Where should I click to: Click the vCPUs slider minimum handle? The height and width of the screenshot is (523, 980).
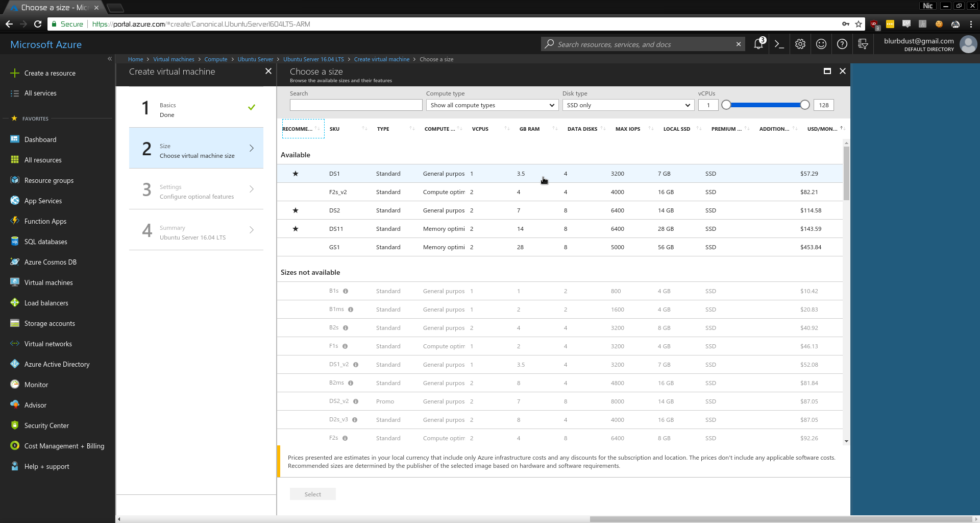[726, 105]
